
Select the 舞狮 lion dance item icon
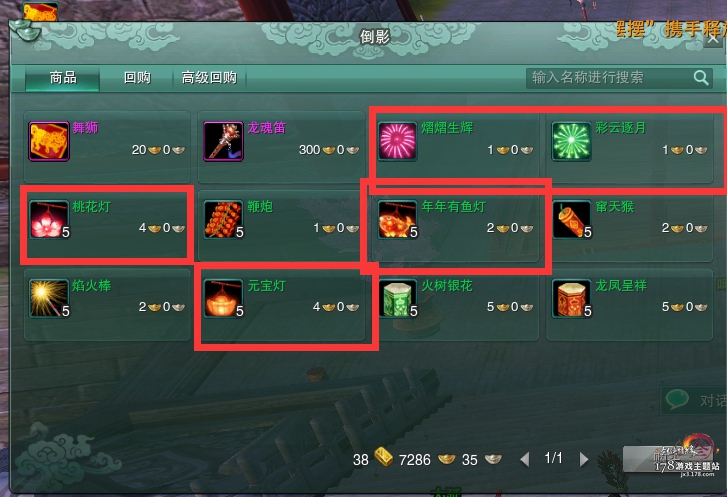[49, 141]
